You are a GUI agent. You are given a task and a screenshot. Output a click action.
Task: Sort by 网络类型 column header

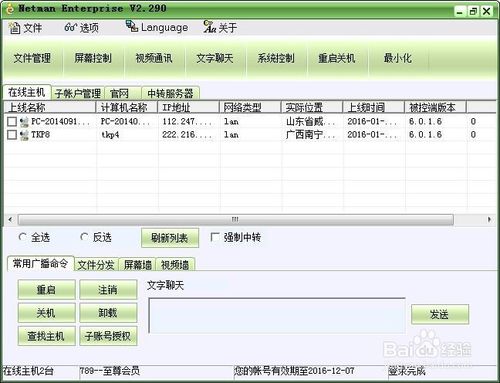tap(250, 107)
